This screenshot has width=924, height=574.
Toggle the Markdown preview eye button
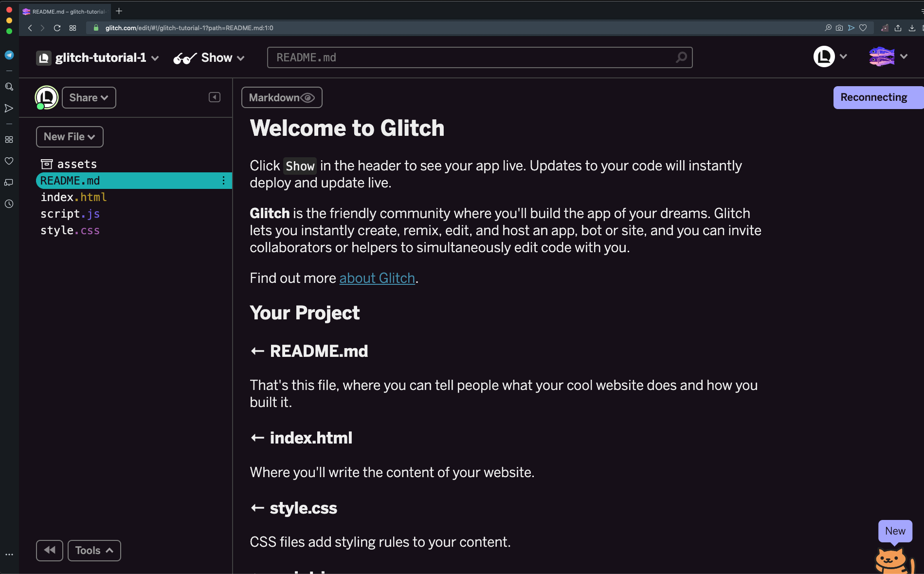pyautogui.click(x=282, y=97)
